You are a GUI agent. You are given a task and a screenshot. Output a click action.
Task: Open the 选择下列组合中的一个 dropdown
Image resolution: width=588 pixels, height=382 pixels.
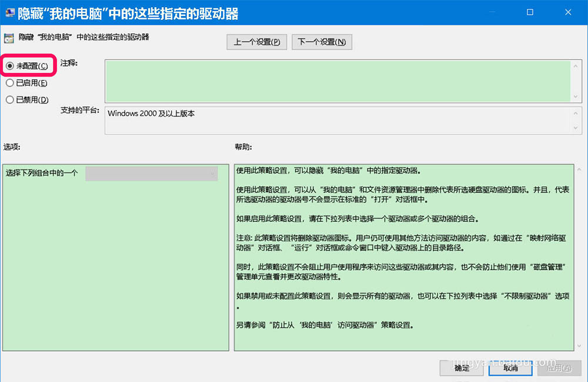point(152,174)
